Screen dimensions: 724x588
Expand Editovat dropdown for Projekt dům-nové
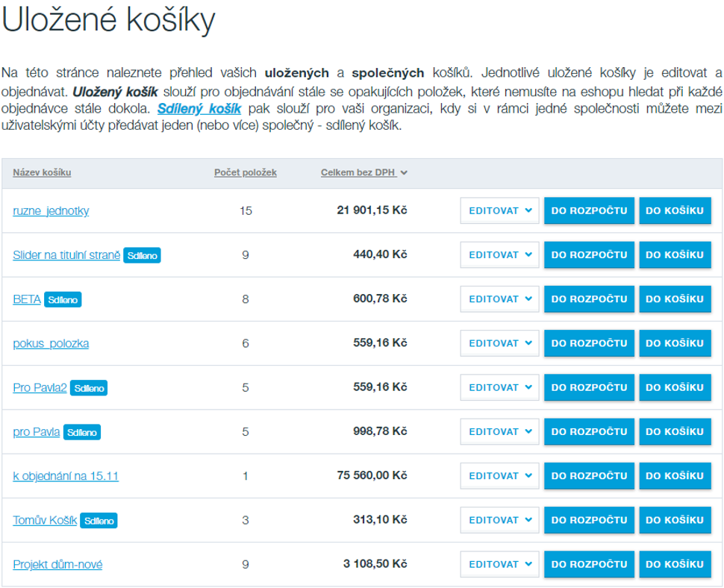499,564
